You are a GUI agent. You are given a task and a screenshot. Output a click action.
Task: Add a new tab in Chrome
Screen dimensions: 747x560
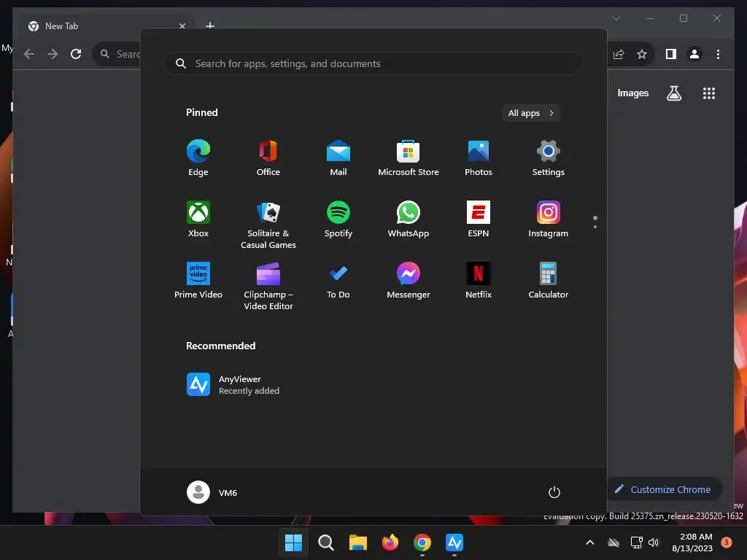pos(210,26)
